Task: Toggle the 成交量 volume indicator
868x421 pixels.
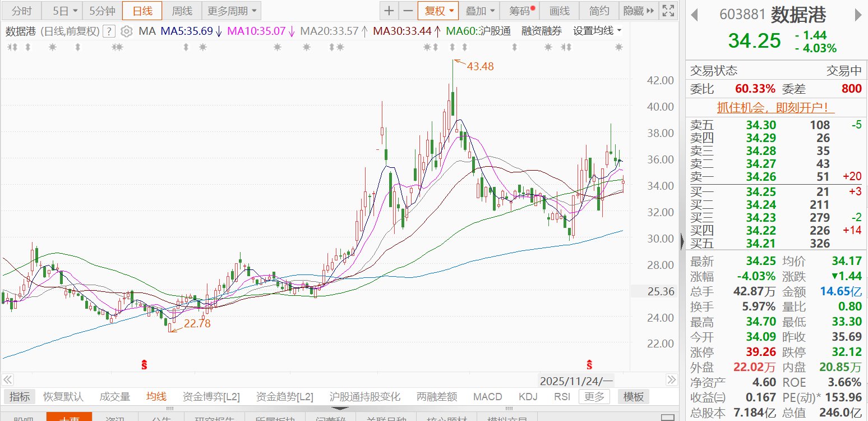Action: [115, 397]
